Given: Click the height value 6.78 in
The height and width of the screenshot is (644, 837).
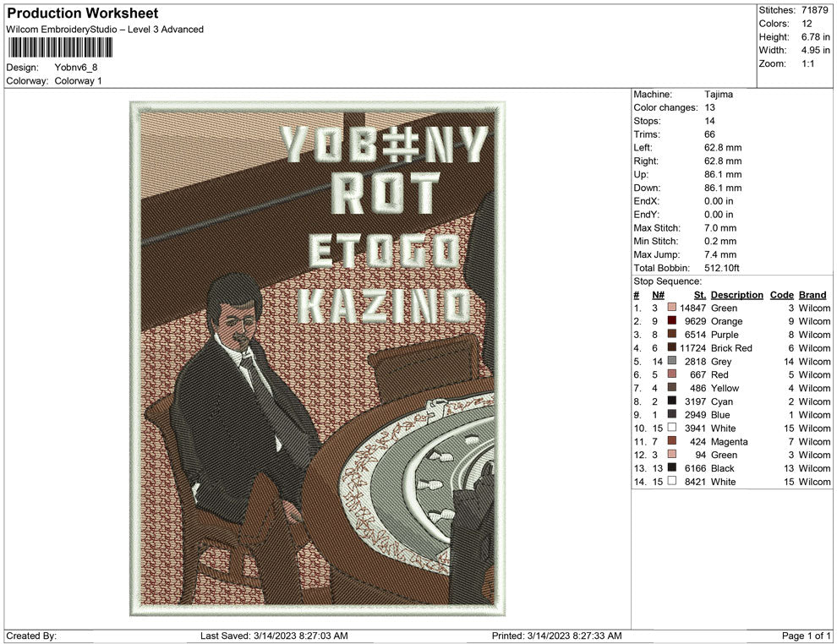Looking at the screenshot, I should 815,37.
